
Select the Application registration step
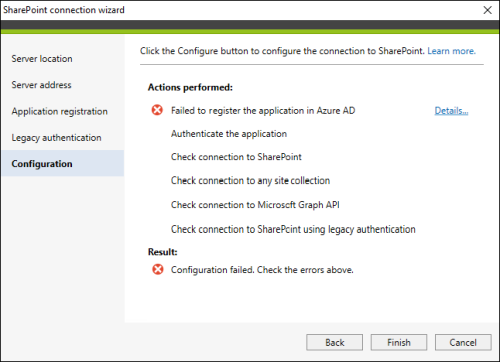click(60, 111)
